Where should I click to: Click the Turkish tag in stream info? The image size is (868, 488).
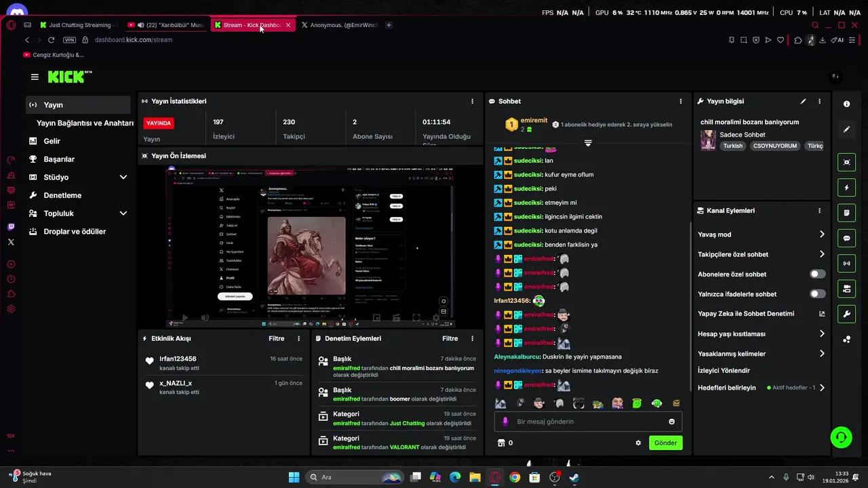[732, 146]
